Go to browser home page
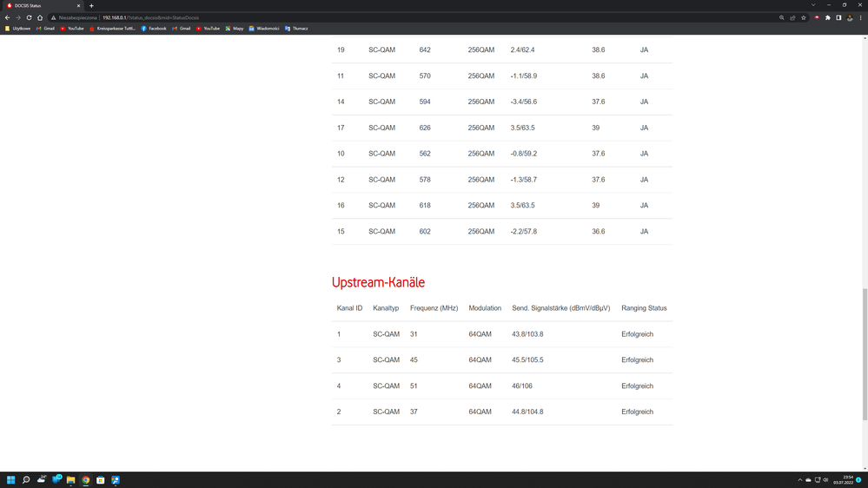This screenshot has width=868, height=488. tap(40, 17)
